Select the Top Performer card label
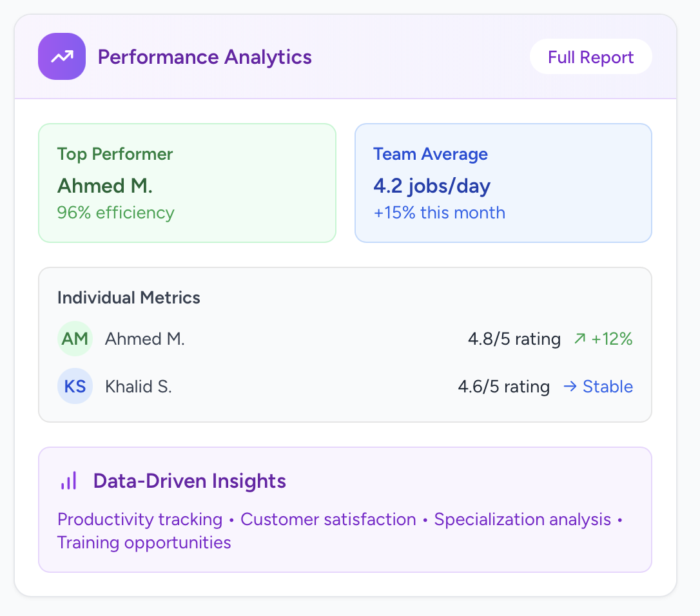The image size is (700, 616). 115,154
